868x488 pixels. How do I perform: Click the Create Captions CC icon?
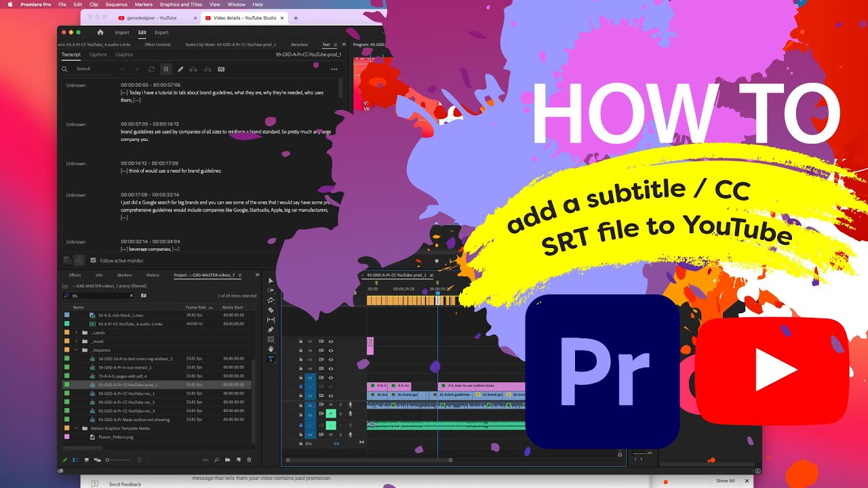(x=221, y=69)
